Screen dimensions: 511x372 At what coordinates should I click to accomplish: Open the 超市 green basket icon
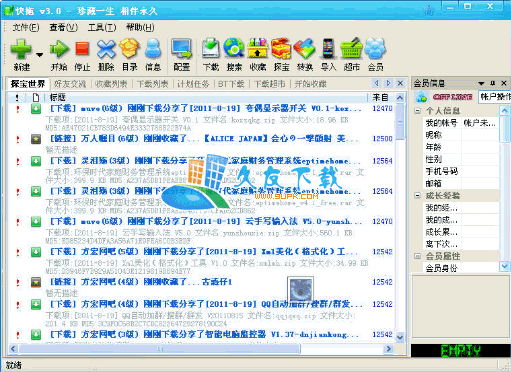[351, 49]
